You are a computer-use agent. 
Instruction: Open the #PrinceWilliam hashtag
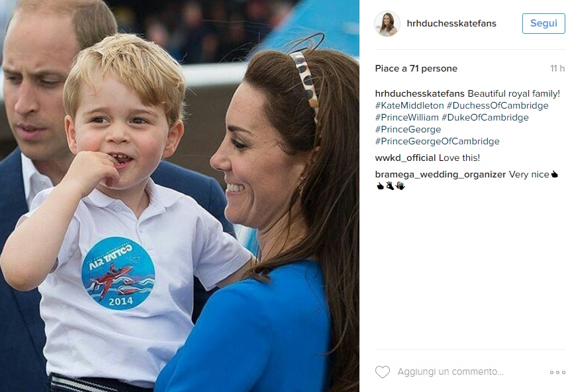407,117
